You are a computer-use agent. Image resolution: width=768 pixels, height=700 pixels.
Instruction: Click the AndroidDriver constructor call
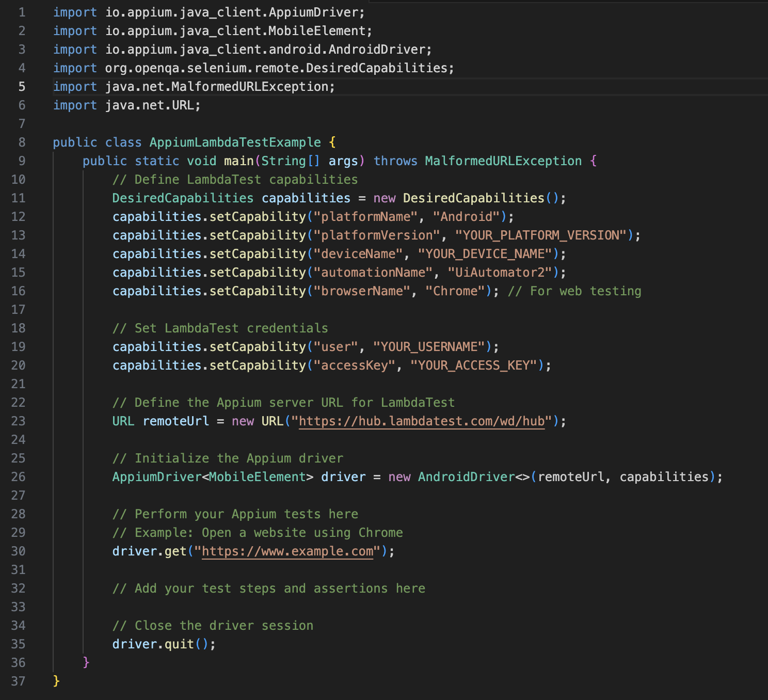[x=466, y=477]
